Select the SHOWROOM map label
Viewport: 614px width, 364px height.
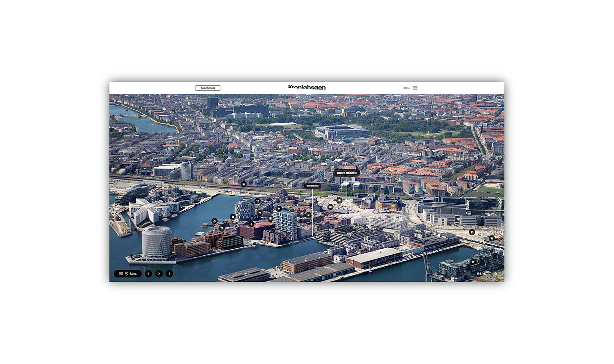tap(312, 186)
